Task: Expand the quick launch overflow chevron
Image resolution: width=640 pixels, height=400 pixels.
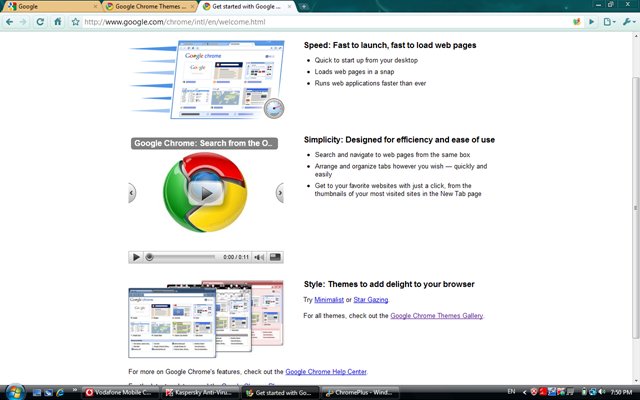Action: click(75, 391)
